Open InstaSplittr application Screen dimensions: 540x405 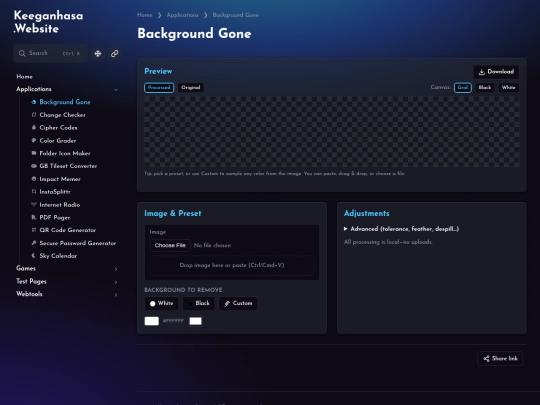click(x=55, y=191)
